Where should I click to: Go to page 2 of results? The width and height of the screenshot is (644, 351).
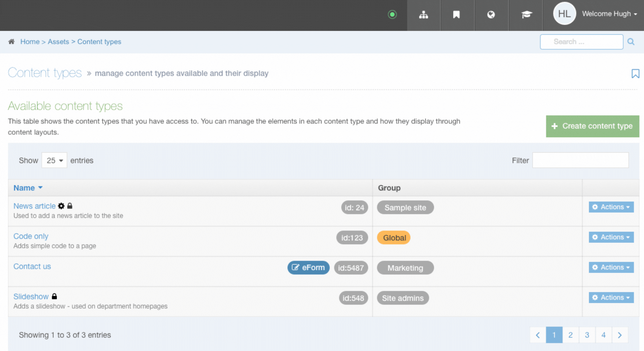571,335
